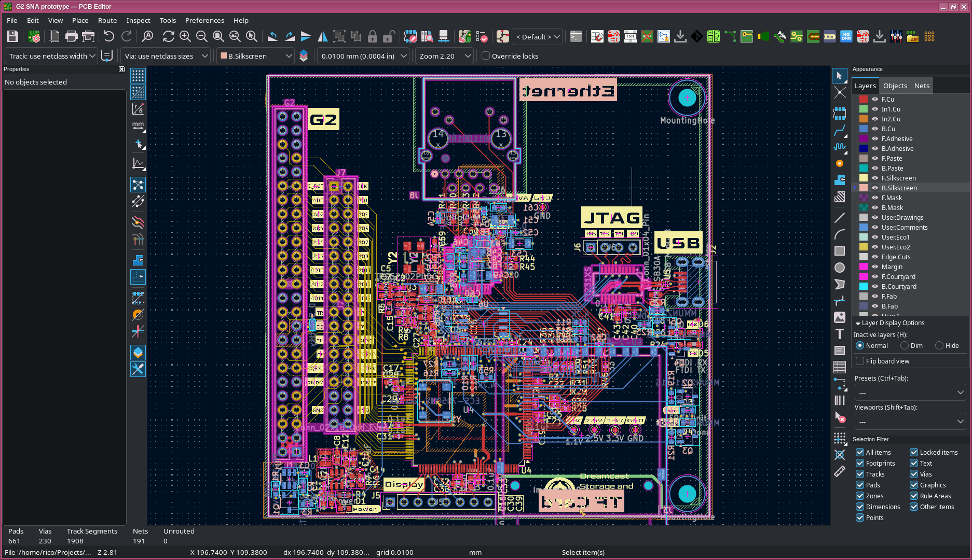Viewport: 972px width, 560px height.
Task: Switch to the selection arrow tool
Action: coord(840,76)
